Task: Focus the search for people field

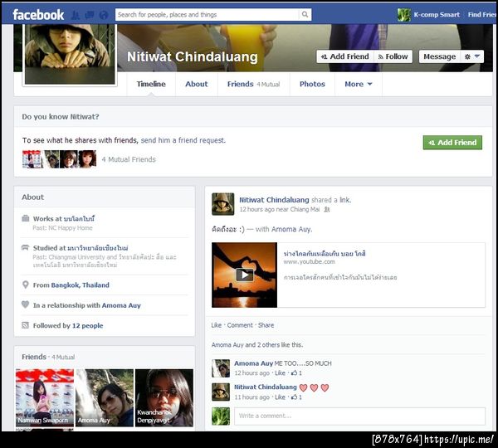Action: (x=207, y=15)
